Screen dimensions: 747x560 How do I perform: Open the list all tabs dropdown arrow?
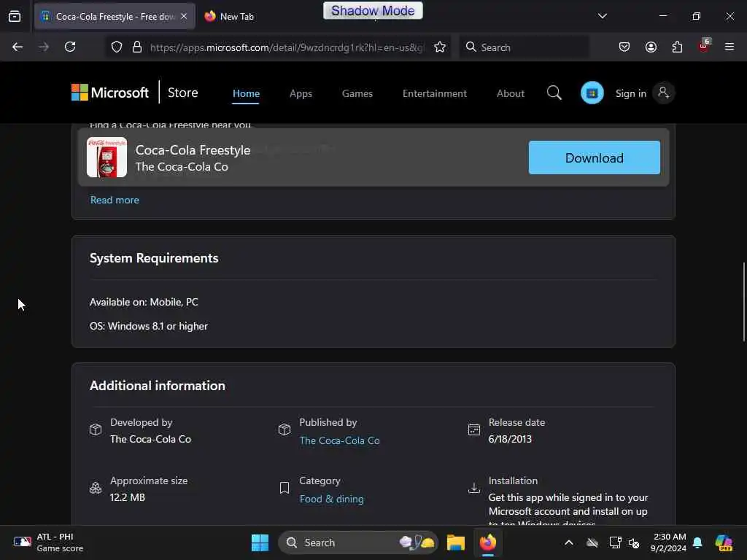pyautogui.click(x=602, y=16)
